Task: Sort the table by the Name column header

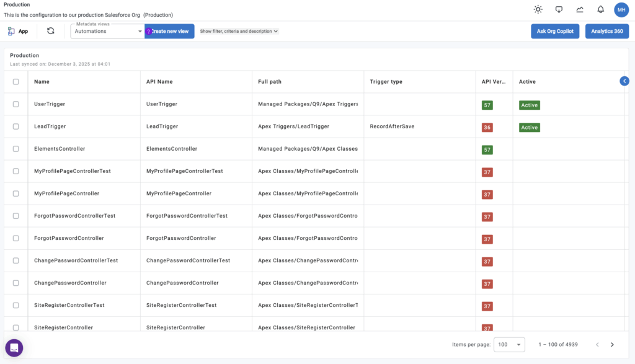Action: [42, 82]
